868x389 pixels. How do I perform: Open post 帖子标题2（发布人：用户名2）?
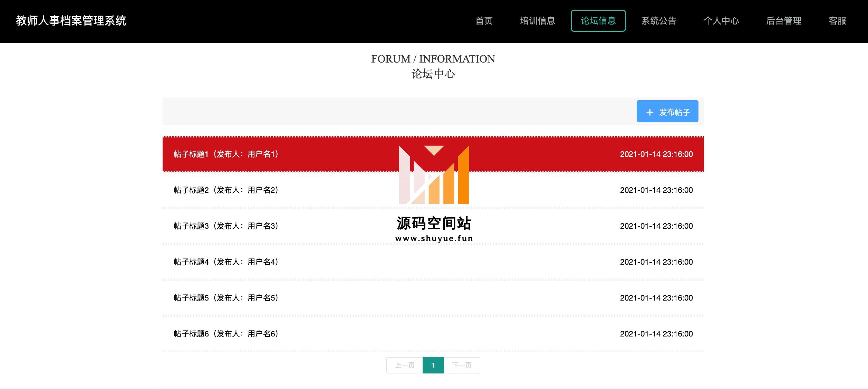[x=226, y=190]
